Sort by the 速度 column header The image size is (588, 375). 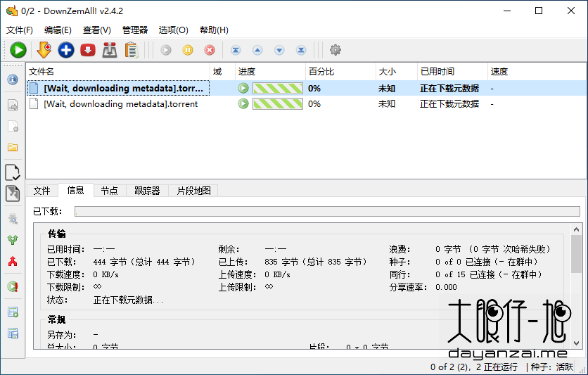[537, 71]
